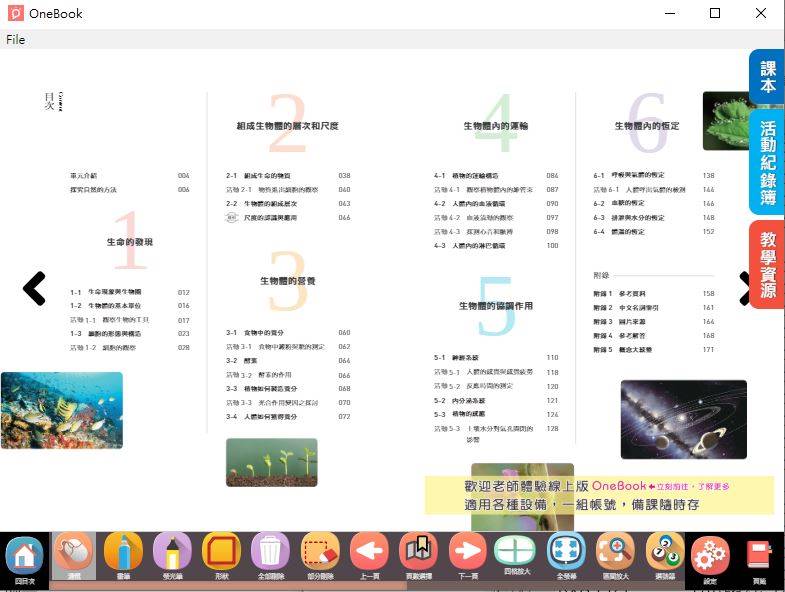Select the 滑鼠 mouse pointer tool
The width and height of the screenshot is (785, 592).
tap(74, 556)
